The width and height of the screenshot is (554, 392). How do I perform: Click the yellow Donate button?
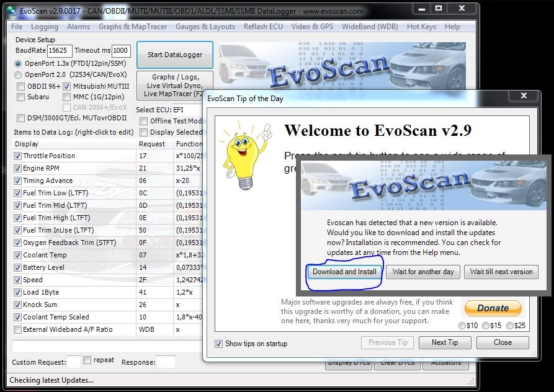[493, 308]
